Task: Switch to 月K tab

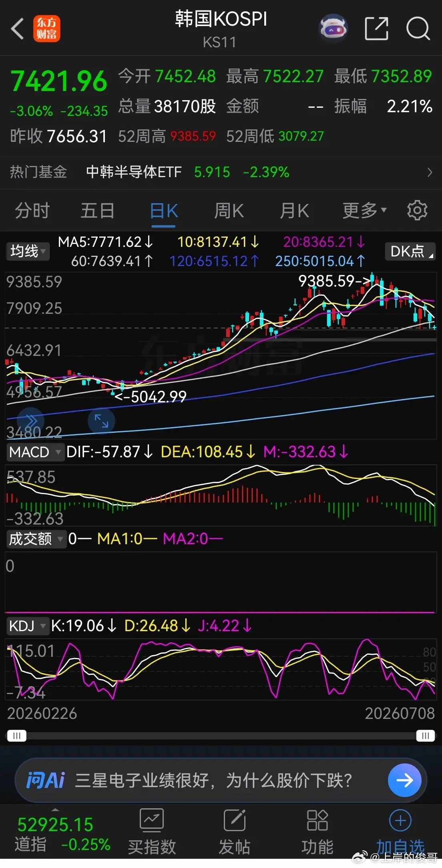Action: 295,211
